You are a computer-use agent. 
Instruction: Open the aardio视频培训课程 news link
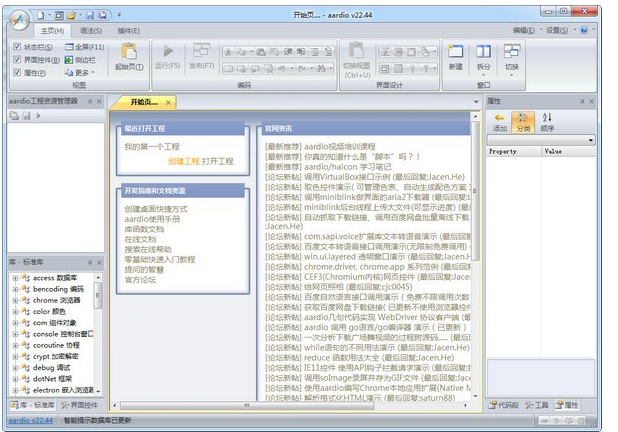click(340, 147)
